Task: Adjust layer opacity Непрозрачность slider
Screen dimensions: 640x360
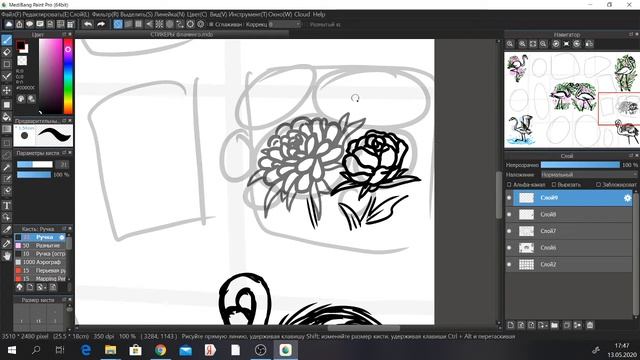Action: click(580, 165)
